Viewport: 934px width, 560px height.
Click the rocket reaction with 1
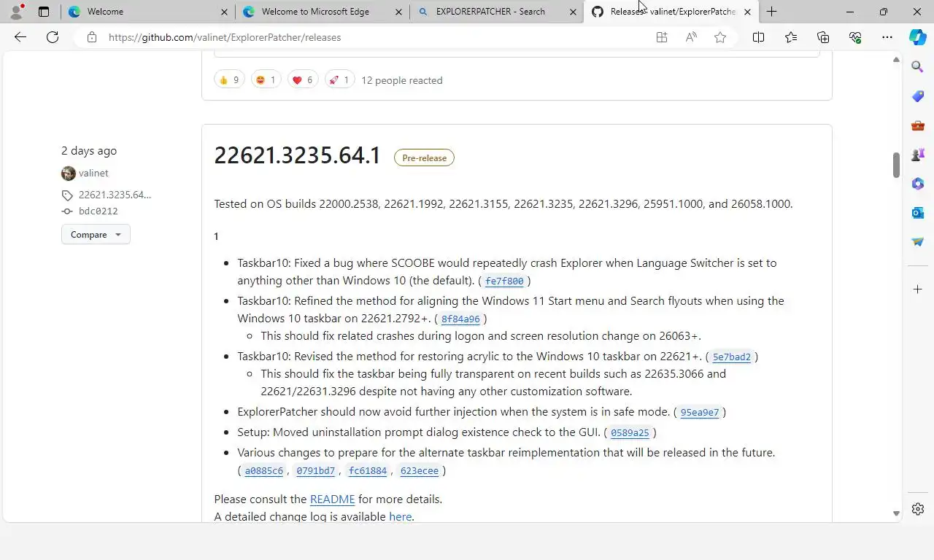pos(339,80)
